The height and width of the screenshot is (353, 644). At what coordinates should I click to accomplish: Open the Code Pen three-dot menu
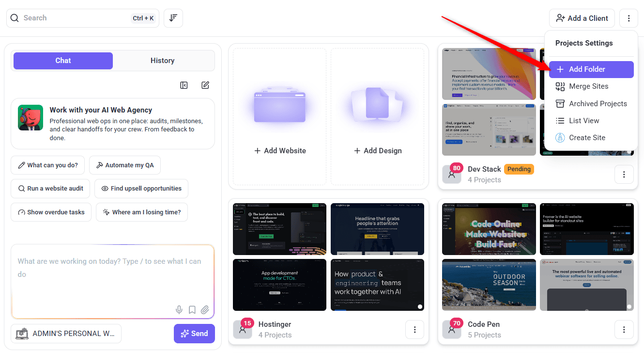pos(624,329)
